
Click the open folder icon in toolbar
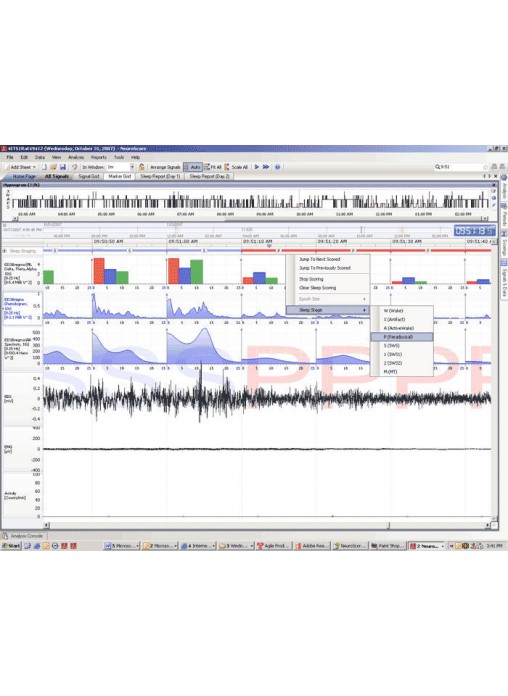[x=53, y=167]
